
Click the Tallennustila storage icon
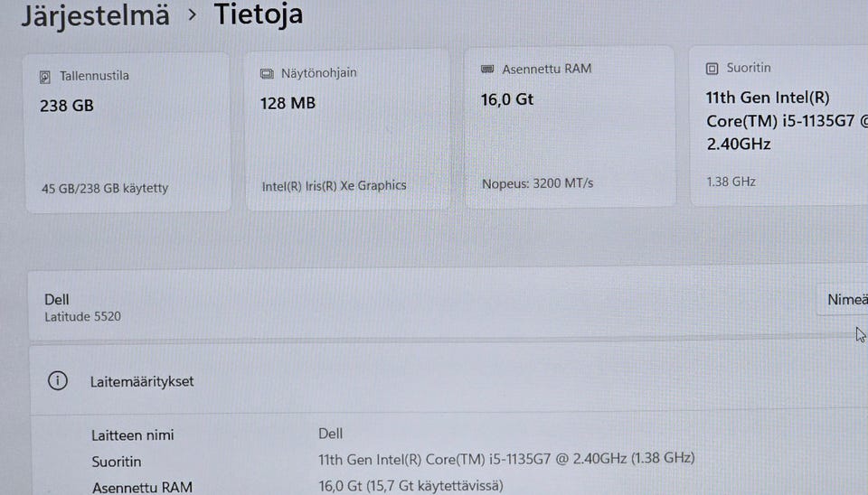point(45,76)
